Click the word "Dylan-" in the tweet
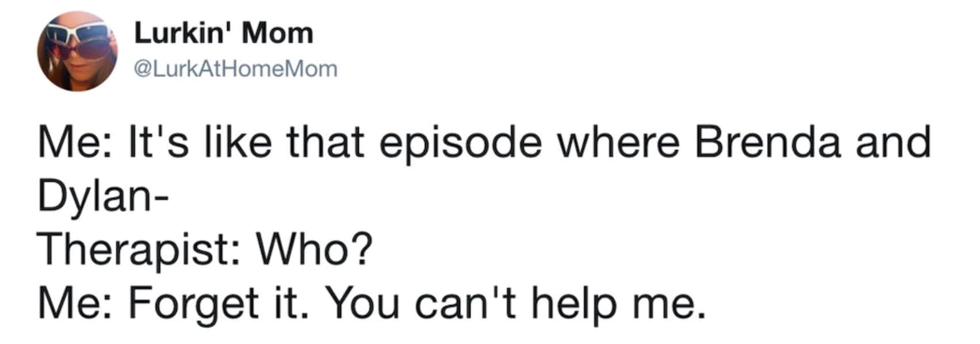This screenshot has width=980, height=344. coord(103,197)
